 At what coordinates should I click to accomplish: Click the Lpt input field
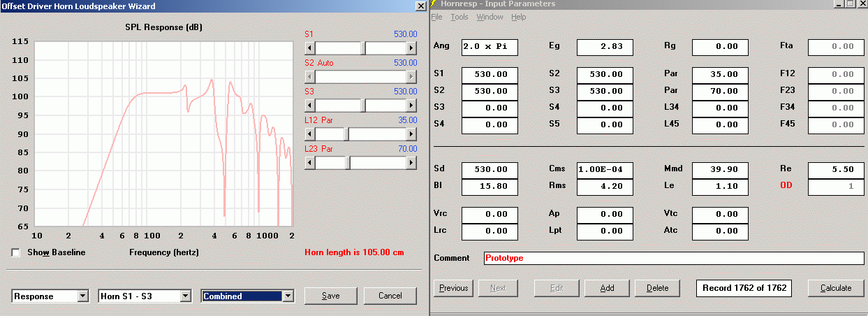605,231
